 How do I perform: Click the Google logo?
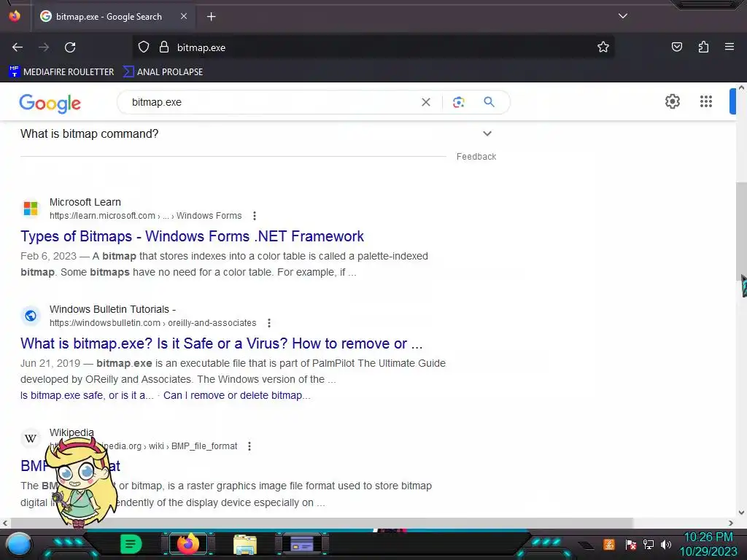point(50,103)
